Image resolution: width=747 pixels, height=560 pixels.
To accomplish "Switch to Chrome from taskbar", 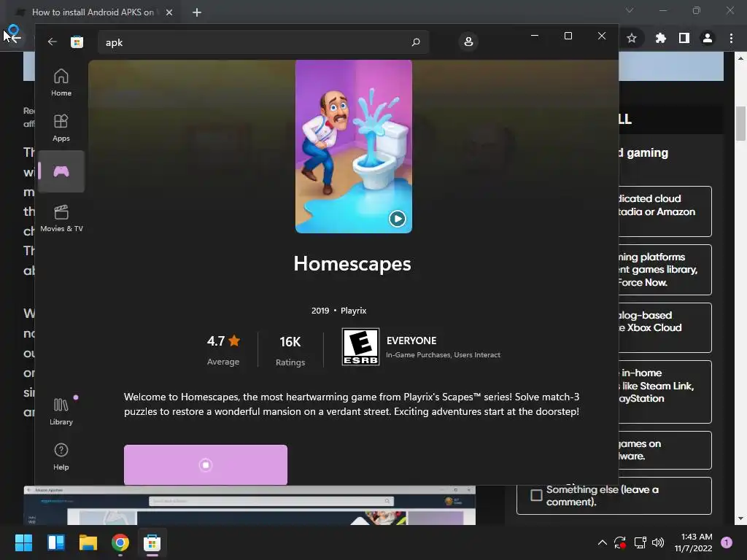I will [120, 542].
